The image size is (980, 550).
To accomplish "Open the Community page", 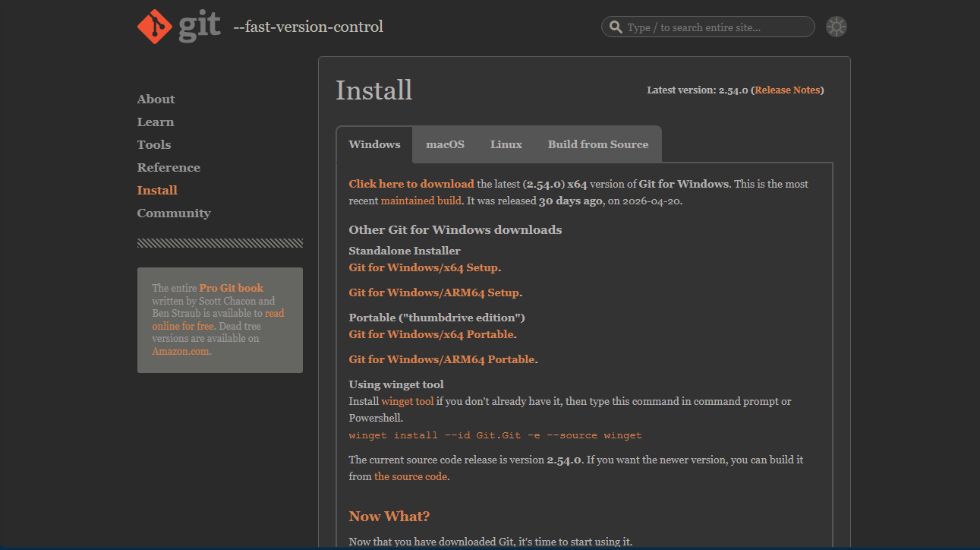I will pyautogui.click(x=174, y=213).
